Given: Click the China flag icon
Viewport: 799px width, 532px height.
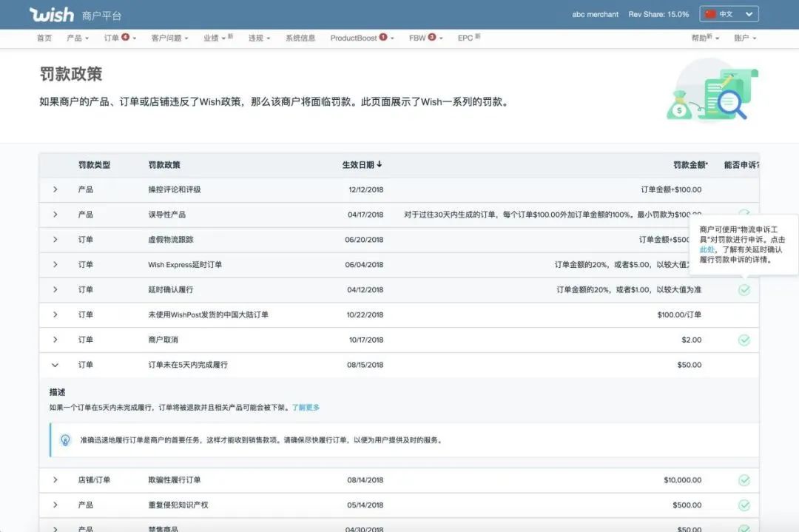Looking at the screenshot, I should (x=710, y=14).
